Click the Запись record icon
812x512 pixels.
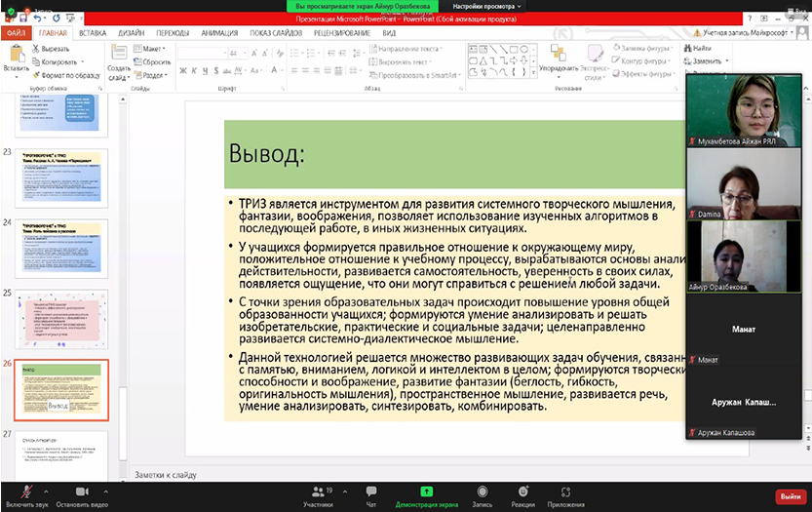[x=482, y=491]
